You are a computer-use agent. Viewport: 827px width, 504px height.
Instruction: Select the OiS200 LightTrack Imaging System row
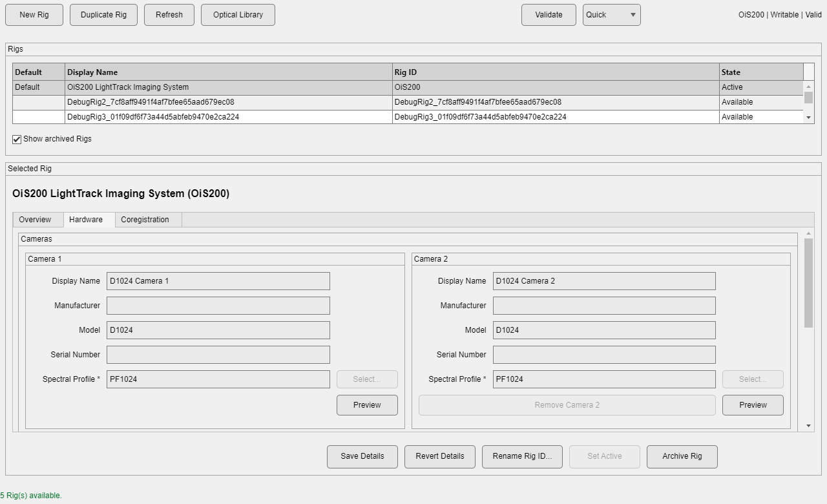coord(408,87)
